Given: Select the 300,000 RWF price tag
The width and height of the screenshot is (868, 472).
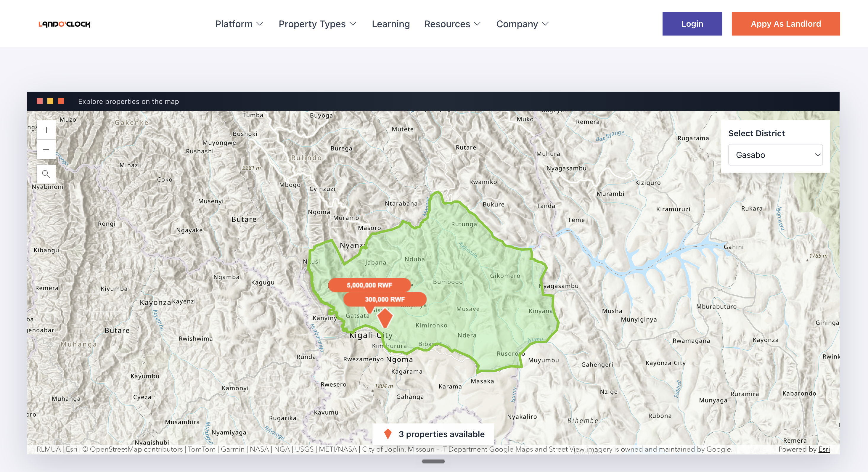Looking at the screenshot, I should tap(385, 299).
